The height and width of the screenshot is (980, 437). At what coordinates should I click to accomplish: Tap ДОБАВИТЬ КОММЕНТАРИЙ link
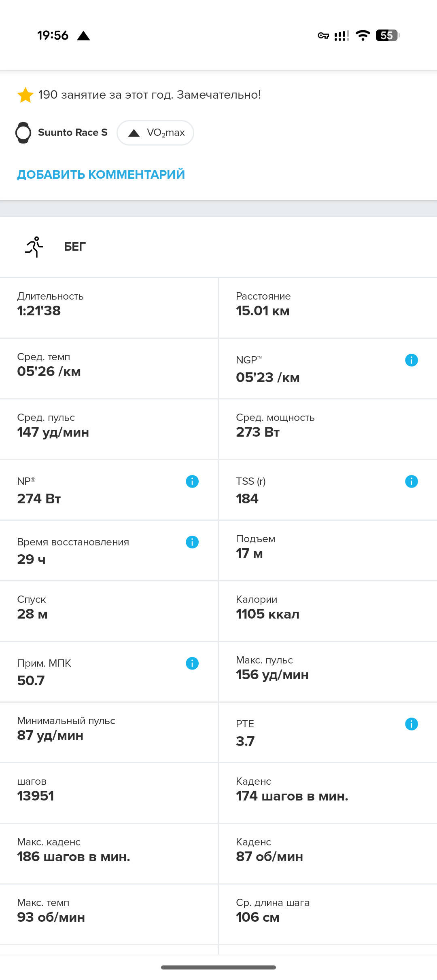(101, 174)
